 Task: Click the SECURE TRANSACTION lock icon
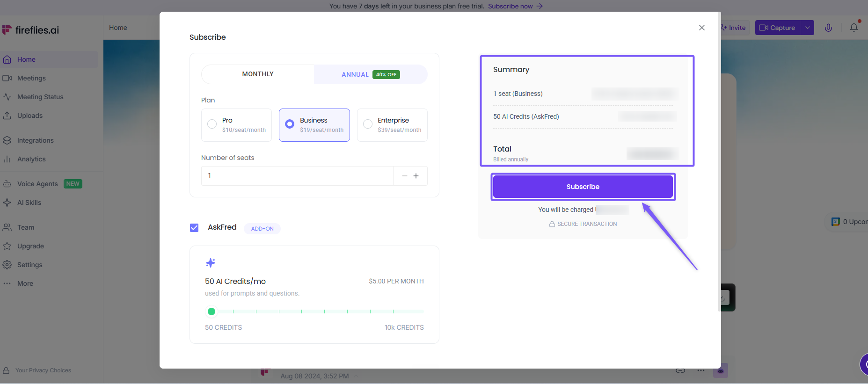[x=552, y=224]
